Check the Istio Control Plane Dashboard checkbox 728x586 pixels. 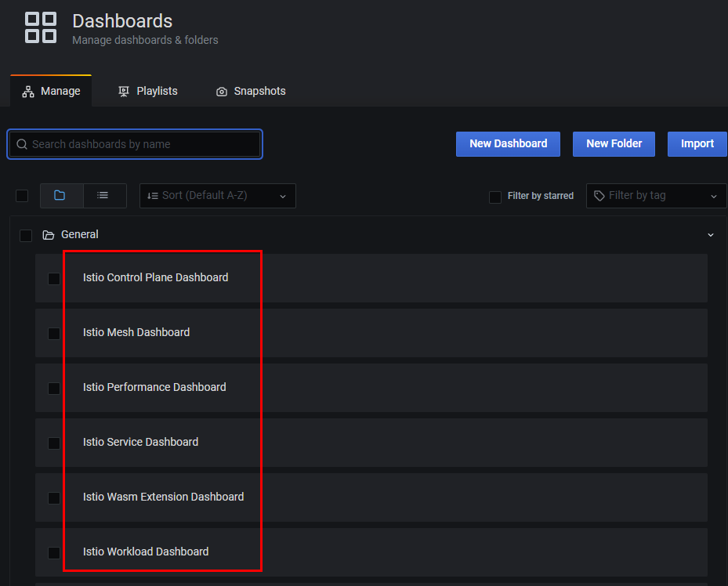54,278
